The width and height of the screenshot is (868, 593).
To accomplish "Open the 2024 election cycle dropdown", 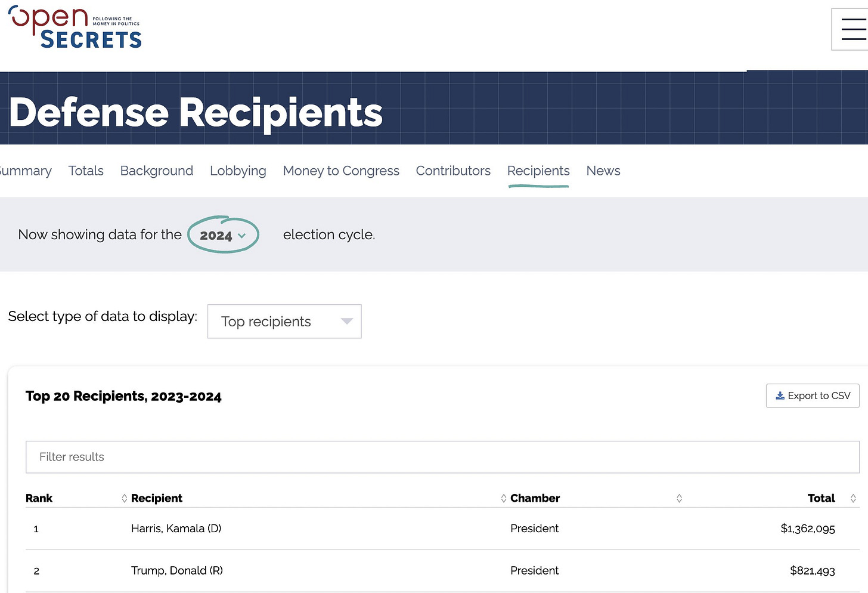I will [x=223, y=235].
